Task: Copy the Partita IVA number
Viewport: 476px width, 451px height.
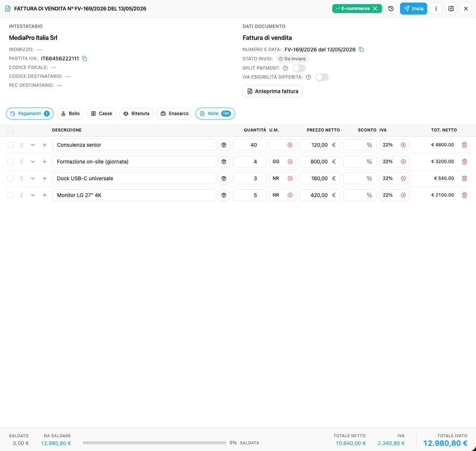Action: pos(85,58)
